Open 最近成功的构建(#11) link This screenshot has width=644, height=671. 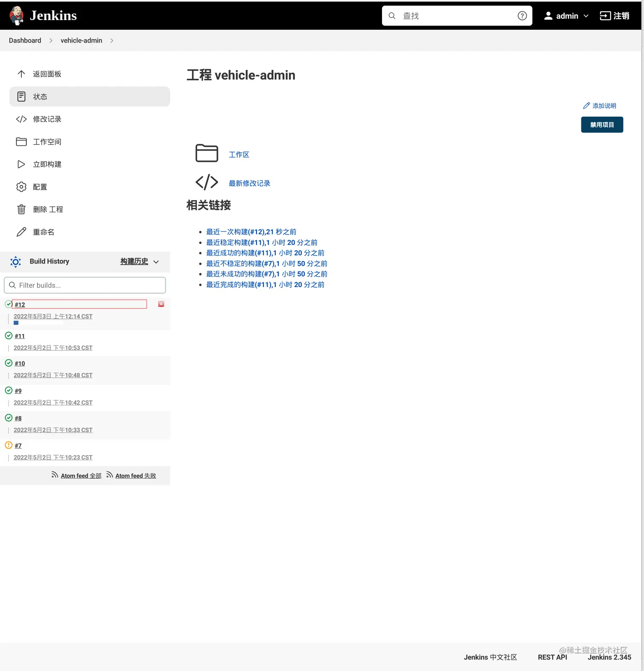click(265, 253)
